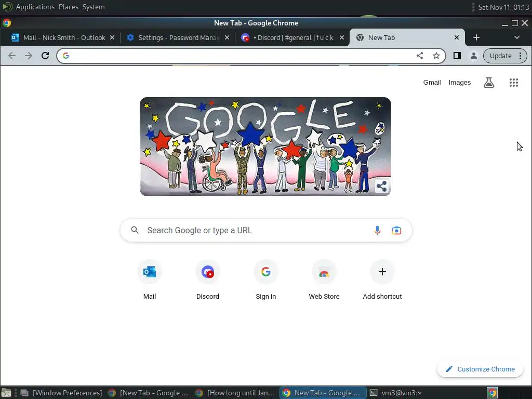Click the show desktop icon in taskbar

6,393
